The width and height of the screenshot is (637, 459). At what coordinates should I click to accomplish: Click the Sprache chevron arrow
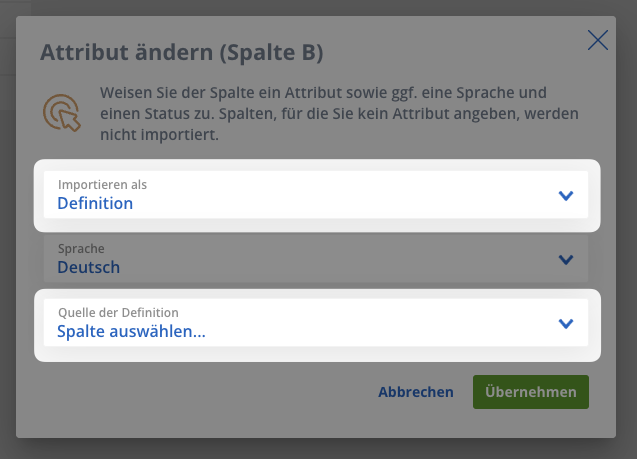click(566, 260)
